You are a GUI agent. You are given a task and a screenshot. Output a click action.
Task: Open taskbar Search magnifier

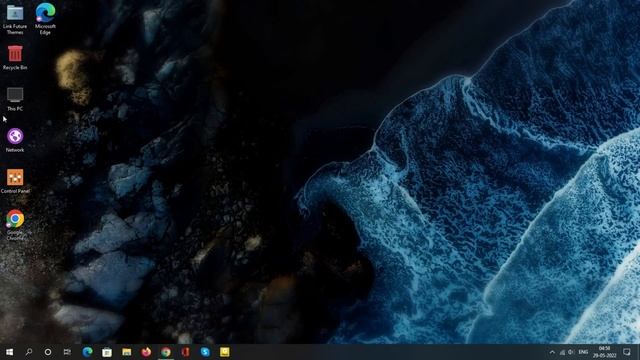click(x=29, y=352)
